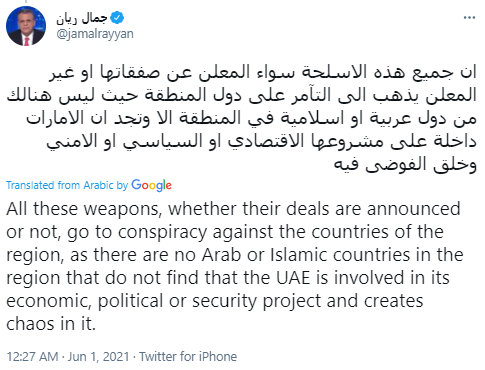Screen dimensions: 485x370
Task: Click the final line "chaos in it."
Action: pos(51,324)
